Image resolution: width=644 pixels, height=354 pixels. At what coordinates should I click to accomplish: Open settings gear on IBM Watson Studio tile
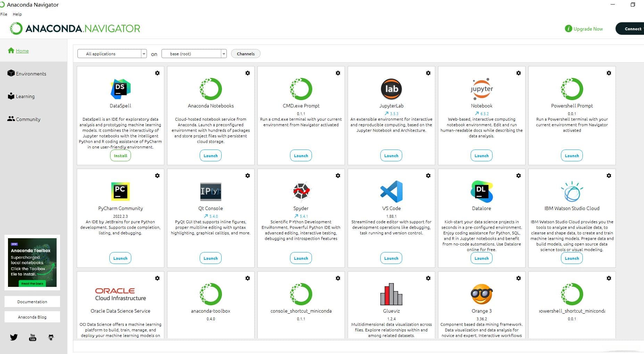[x=609, y=176]
